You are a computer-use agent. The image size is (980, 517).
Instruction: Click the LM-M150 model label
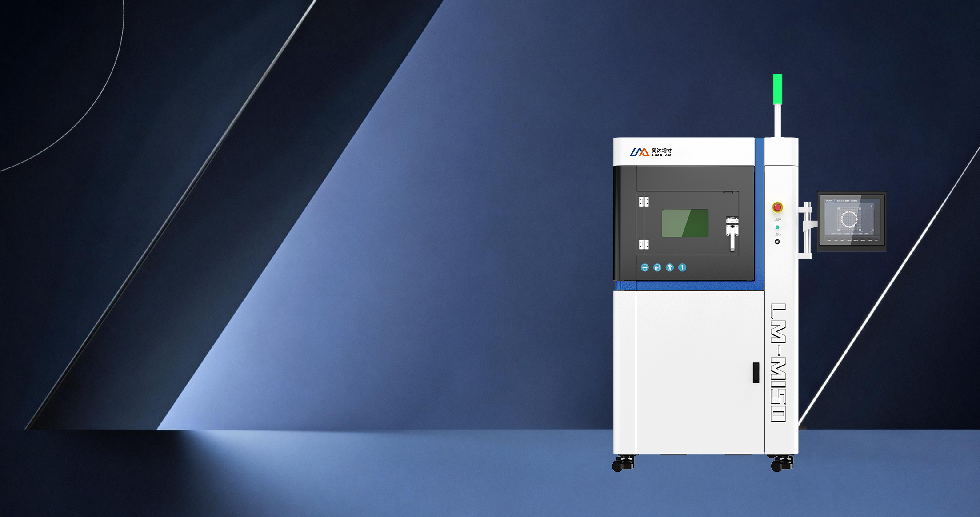[778, 362]
